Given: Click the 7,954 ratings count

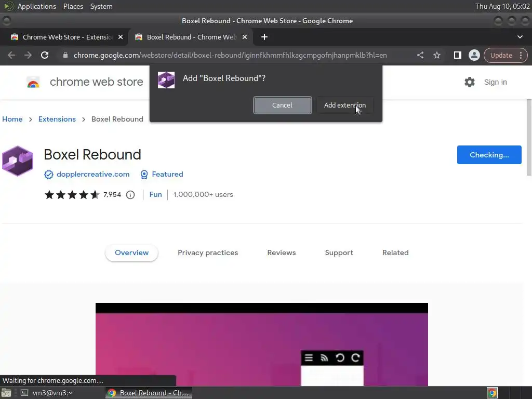Looking at the screenshot, I should click(x=112, y=194).
